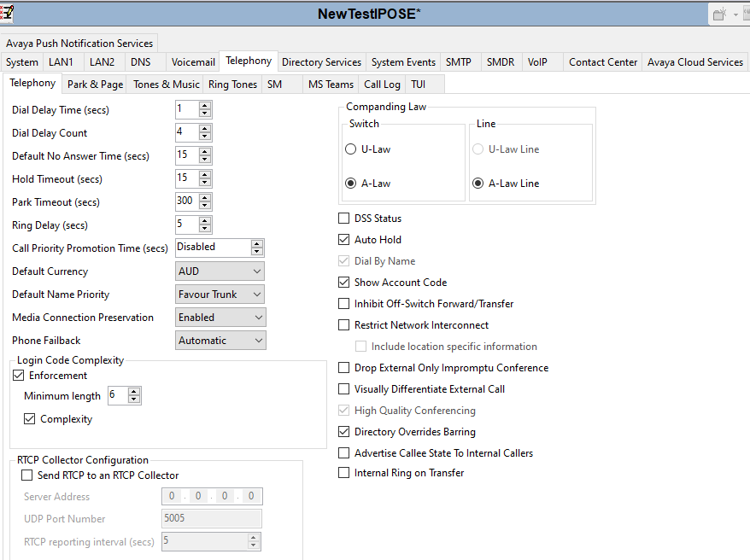Switch to the Call Log sub-tab
Image resolution: width=750 pixels, height=560 pixels.
pyautogui.click(x=382, y=85)
